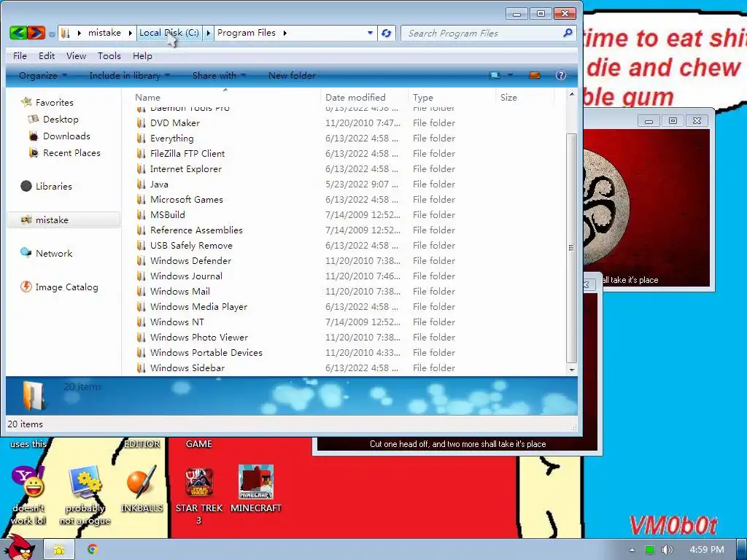This screenshot has height=560, width=747.
Task: Expand the arrow after Program Files breadcrumb
Action: pyautogui.click(x=285, y=33)
